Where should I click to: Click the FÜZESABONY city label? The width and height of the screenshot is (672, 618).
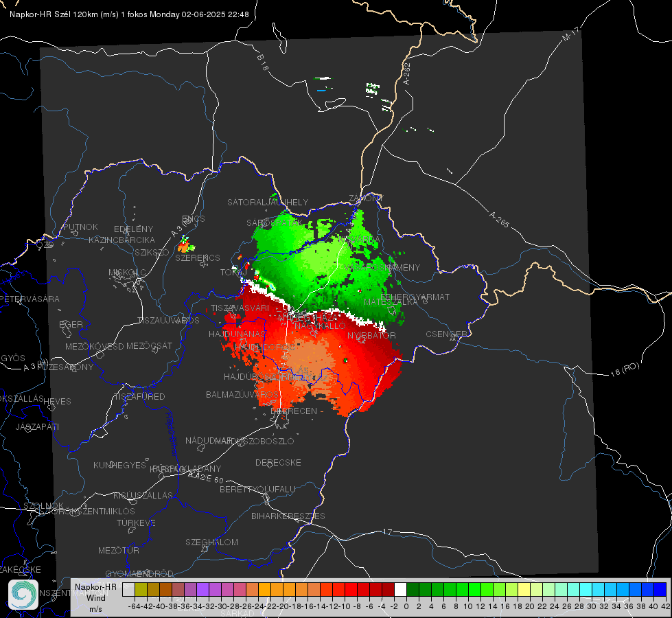click(65, 367)
